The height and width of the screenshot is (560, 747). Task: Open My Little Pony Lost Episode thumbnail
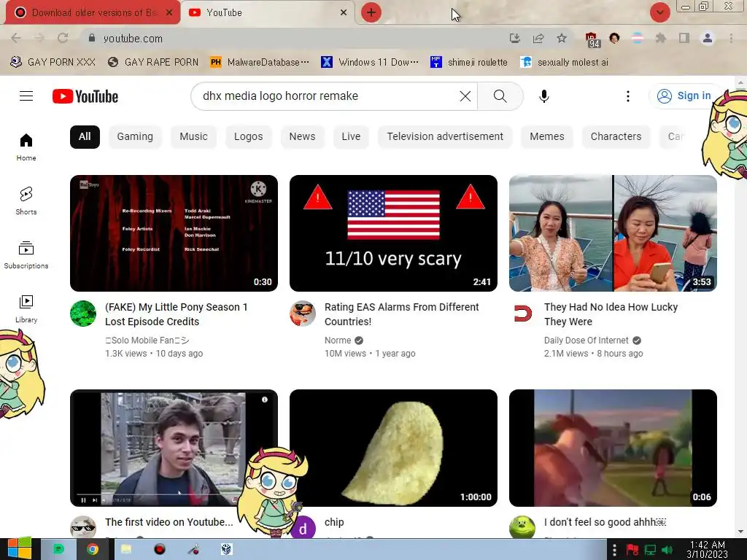pyautogui.click(x=174, y=233)
